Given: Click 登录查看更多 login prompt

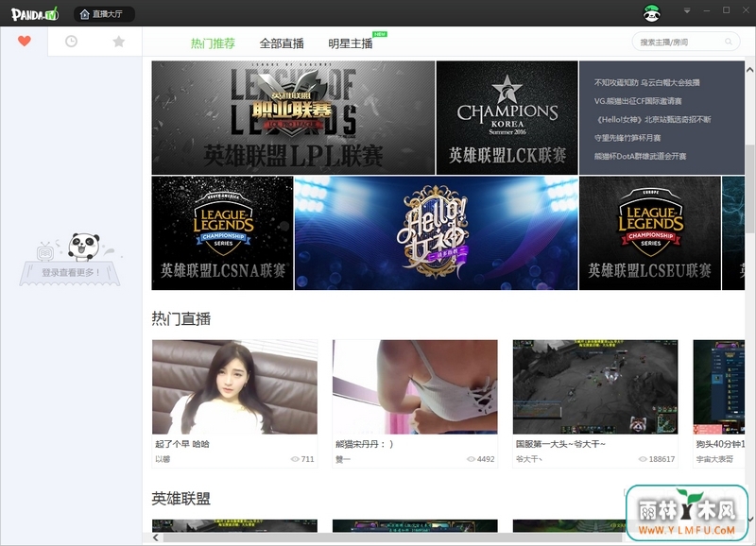Looking at the screenshot, I should coord(70,272).
